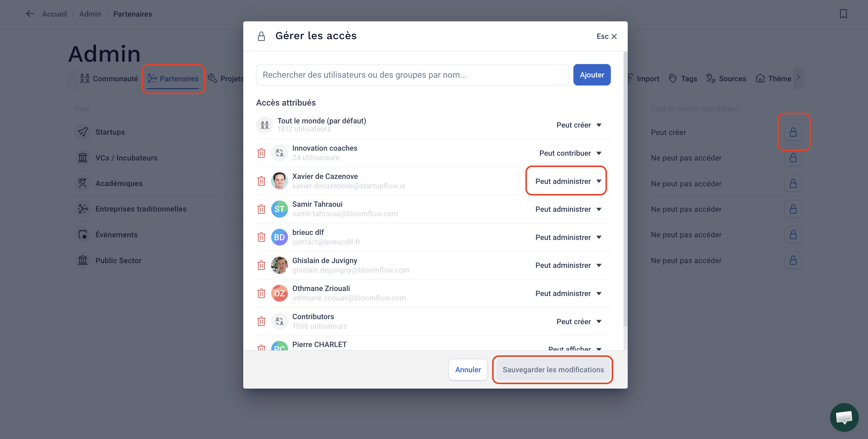This screenshot has height=439, width=868.
Task: Expand Tout le monde permission dropdown
Action: (579, 125)
